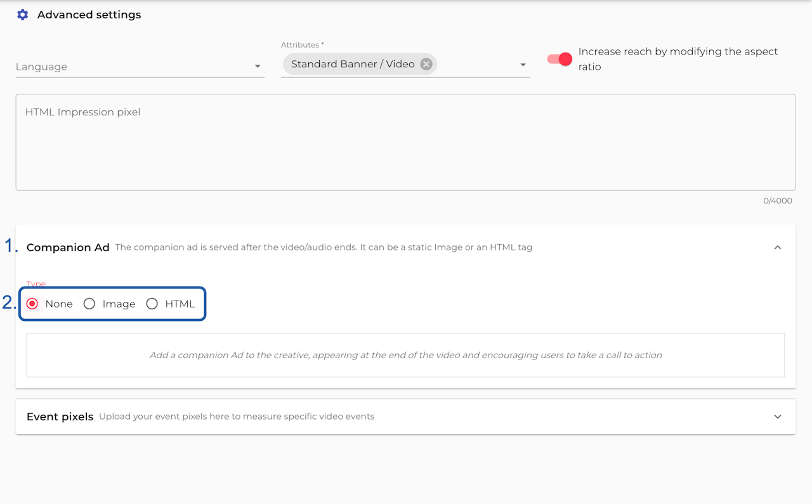Select the HTML companion ad type
Image resolution: width=812 pixels, height=504 pixels.
pyautogui.click(x=152, y=304)
